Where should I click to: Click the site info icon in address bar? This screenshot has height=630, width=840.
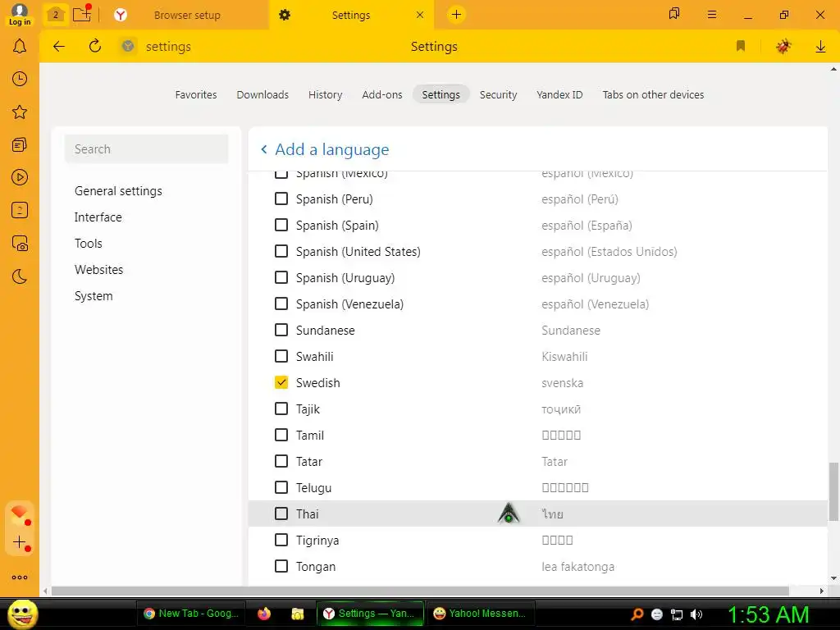click(127, 47)
